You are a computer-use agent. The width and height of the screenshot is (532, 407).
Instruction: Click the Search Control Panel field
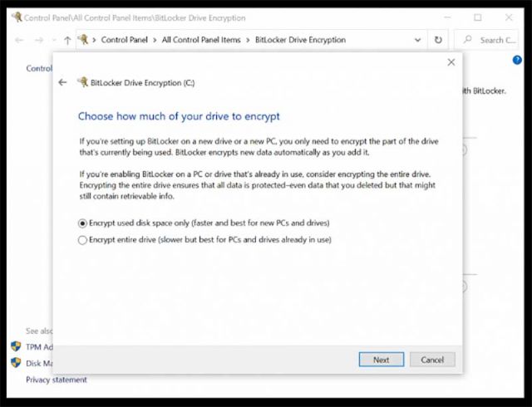486,40
